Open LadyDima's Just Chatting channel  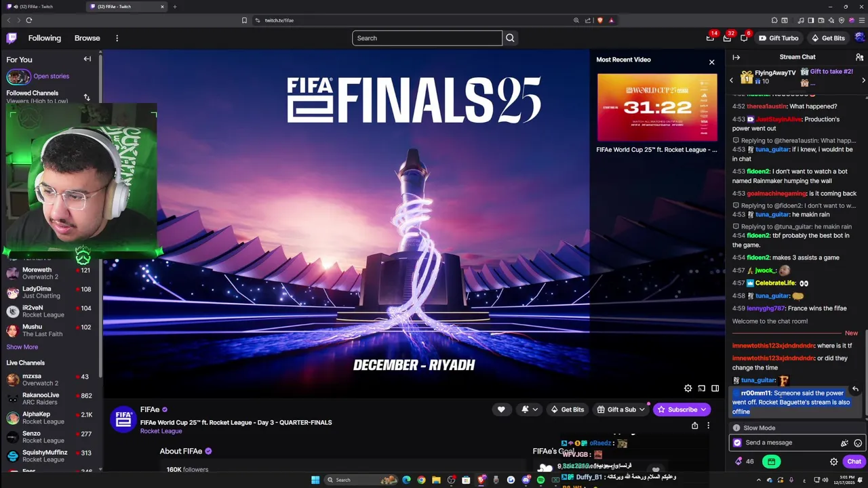[x=50, y=292]
